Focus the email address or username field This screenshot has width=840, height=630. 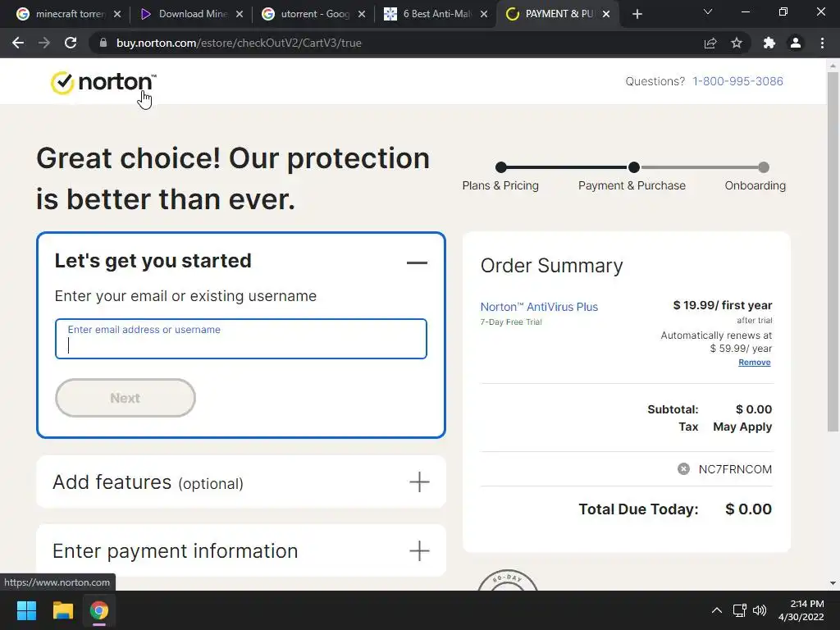coord(241,339)
